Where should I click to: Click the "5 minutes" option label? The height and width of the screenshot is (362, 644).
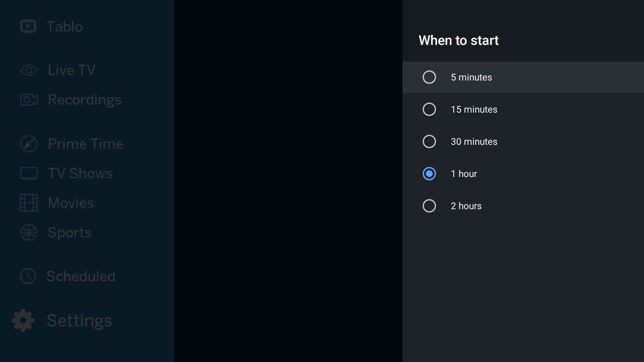point(471,77)
